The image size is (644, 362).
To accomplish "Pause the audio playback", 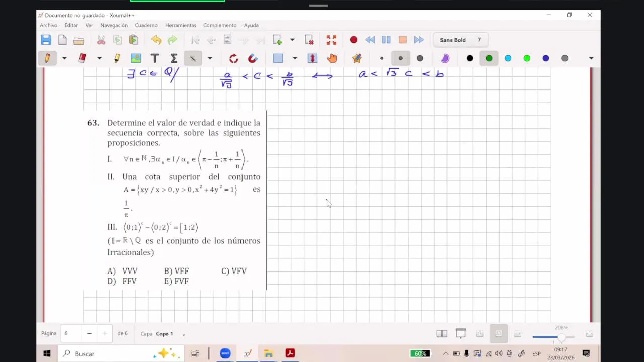I will tap(386, 40).
